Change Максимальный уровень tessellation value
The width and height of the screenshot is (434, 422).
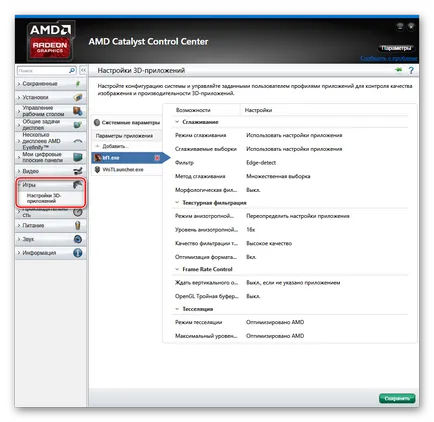tap(275, 336)
